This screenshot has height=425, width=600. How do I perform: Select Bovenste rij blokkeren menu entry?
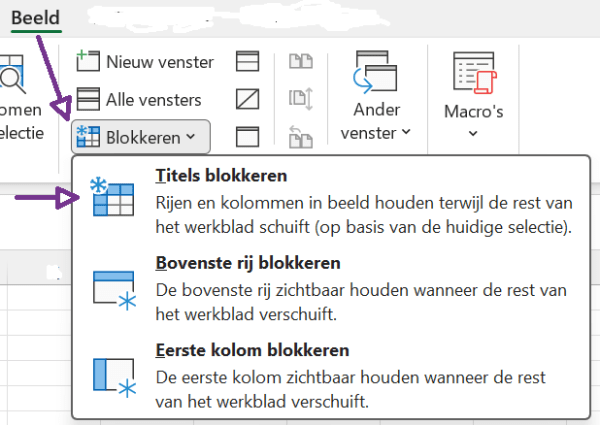click(331, 288)
